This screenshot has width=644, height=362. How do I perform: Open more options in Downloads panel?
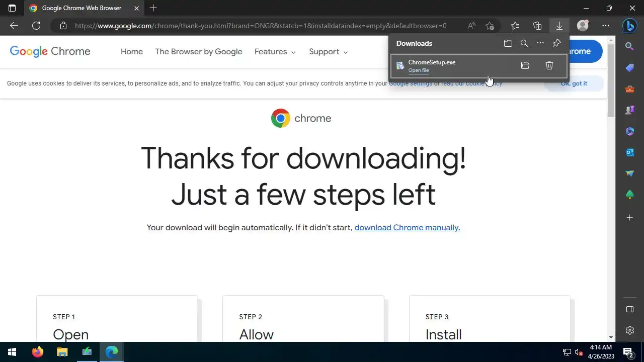point(540,43)
